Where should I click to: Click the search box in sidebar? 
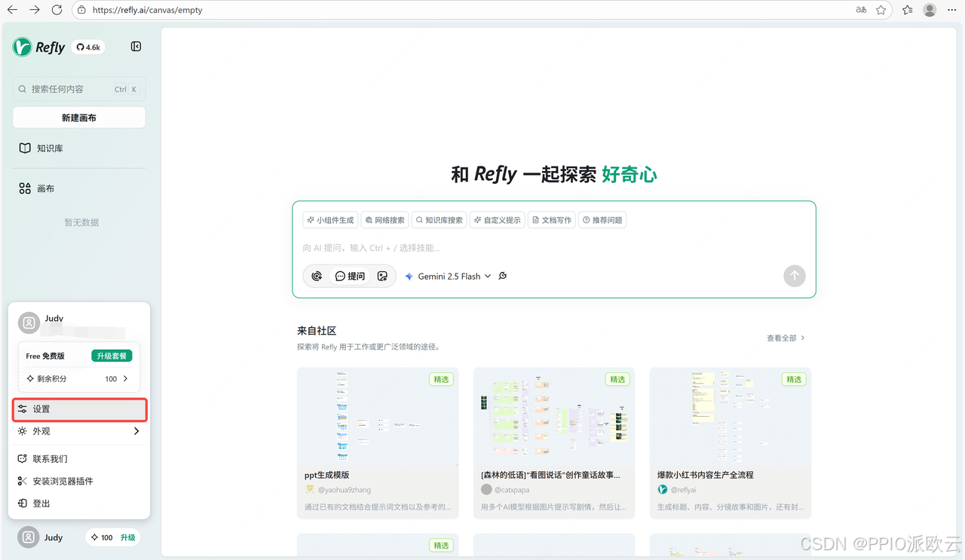[79, 89]
